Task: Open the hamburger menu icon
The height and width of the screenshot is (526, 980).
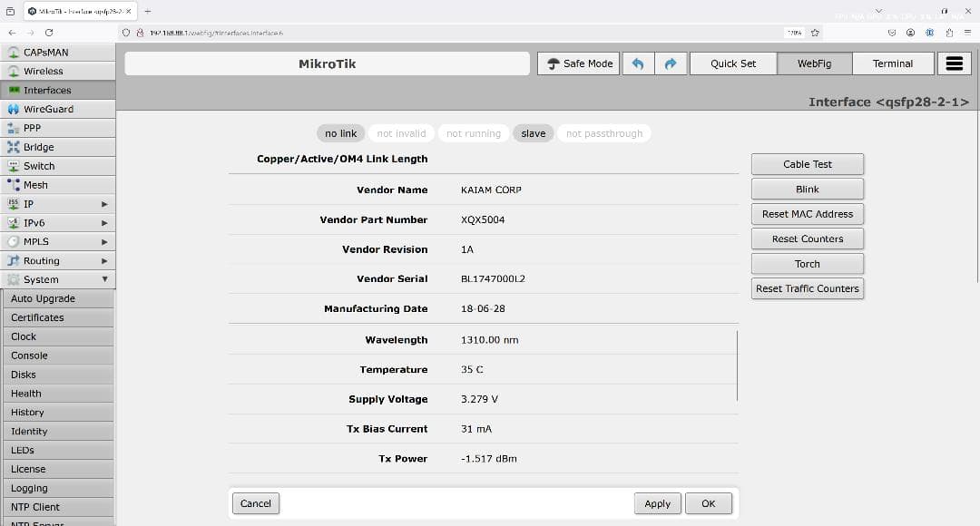Action: pyautogui.click(x=955, y=63)
